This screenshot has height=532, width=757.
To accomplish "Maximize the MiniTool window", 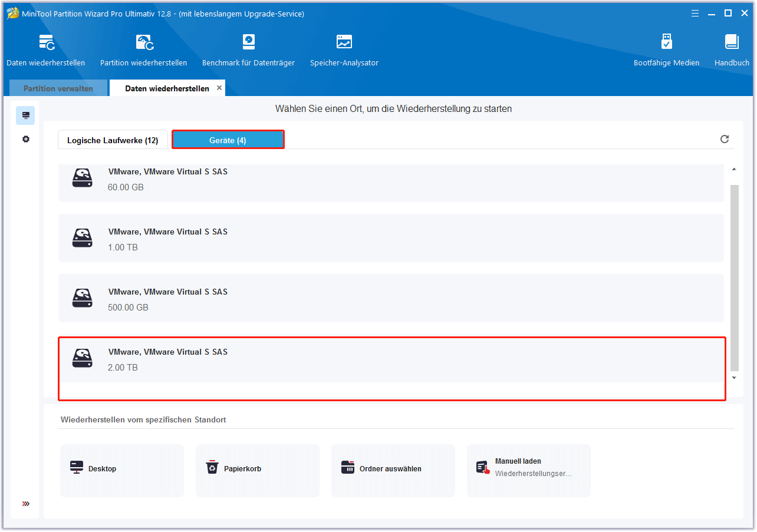I will 728,13.
